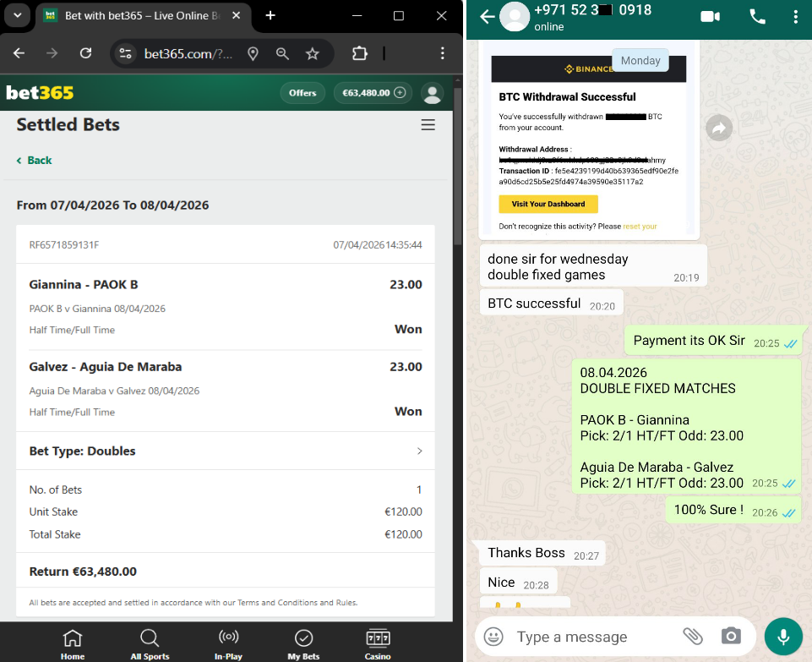Viewport: 812px width, 662px height.
Task: Open the bet365 account profile icon
Action: pyautogui.click(x=433, y=93)
